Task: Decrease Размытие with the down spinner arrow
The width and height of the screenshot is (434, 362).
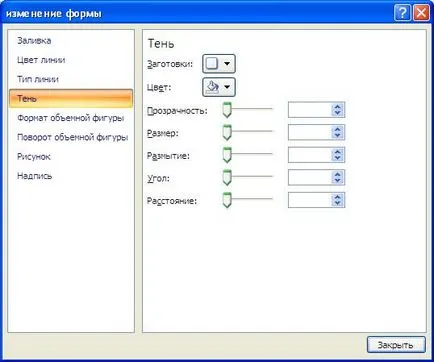Action: [x=337, y=158]
